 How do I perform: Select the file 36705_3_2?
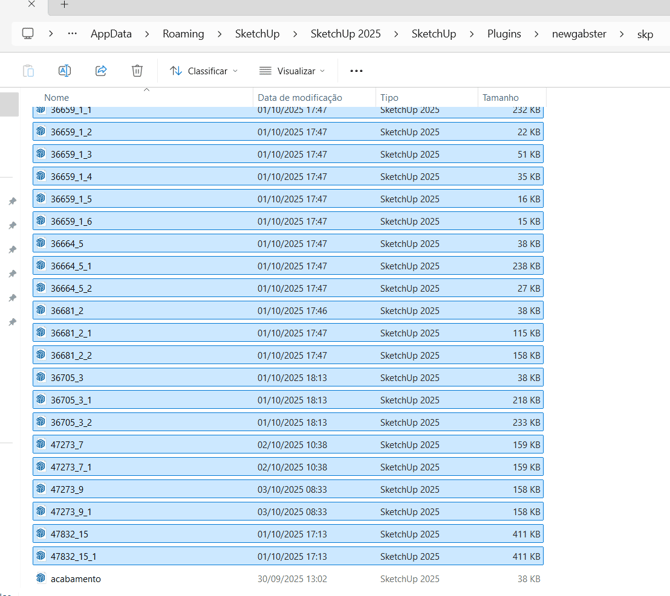pos(71,422)
